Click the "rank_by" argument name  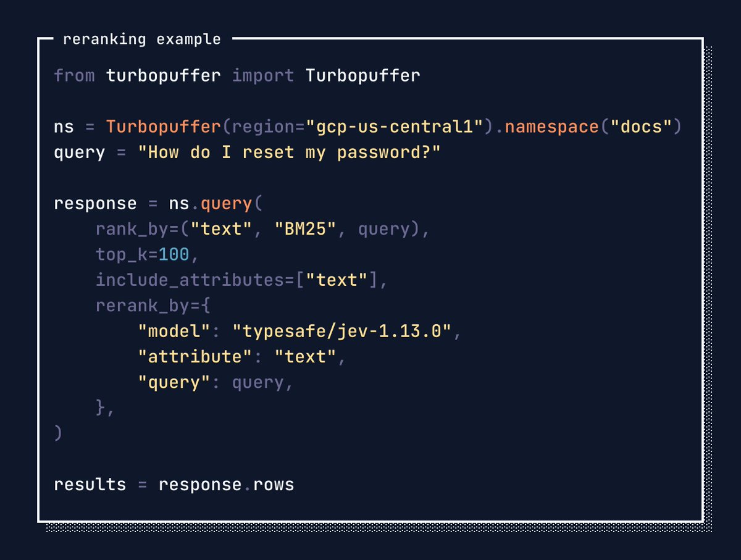click(x=132, y=230)
